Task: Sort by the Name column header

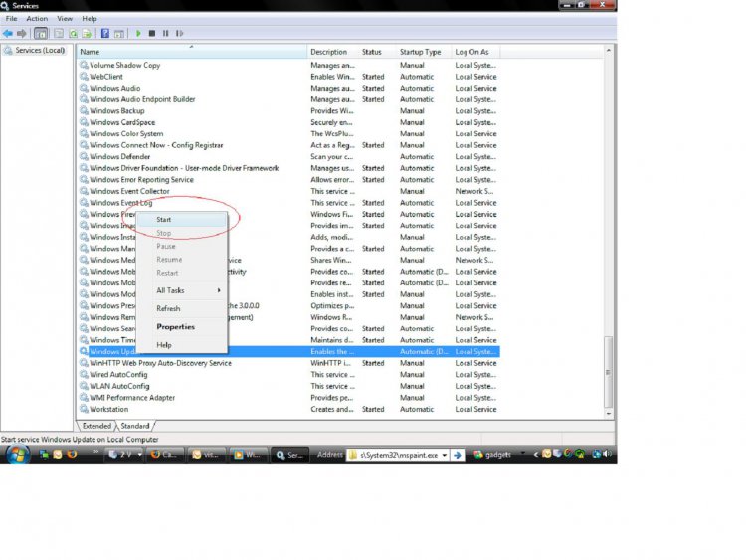Action: click(192, 52)
